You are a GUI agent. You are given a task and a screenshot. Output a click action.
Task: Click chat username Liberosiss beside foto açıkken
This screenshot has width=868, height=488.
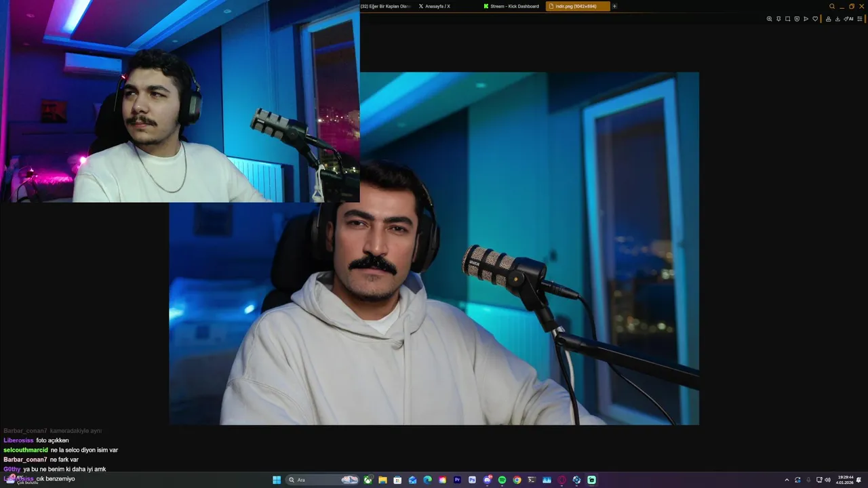pyautogui.click(x=18, y=441)
